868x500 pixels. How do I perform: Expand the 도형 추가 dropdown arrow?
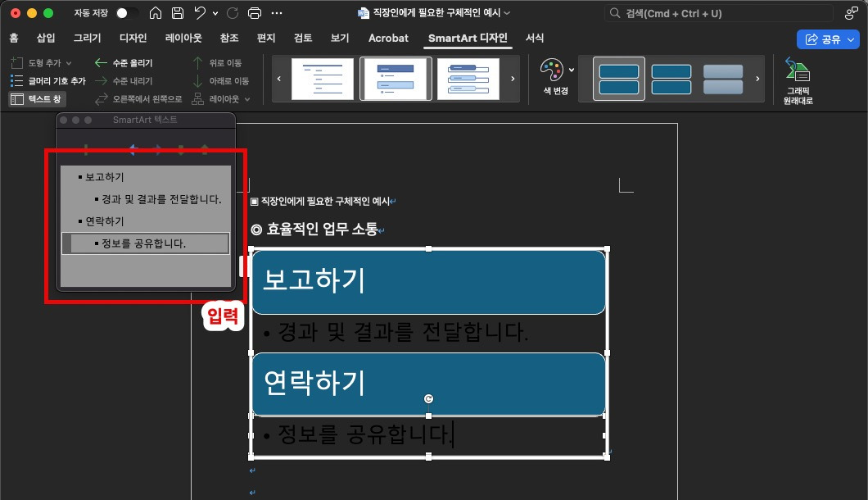(x=69, y=63)
